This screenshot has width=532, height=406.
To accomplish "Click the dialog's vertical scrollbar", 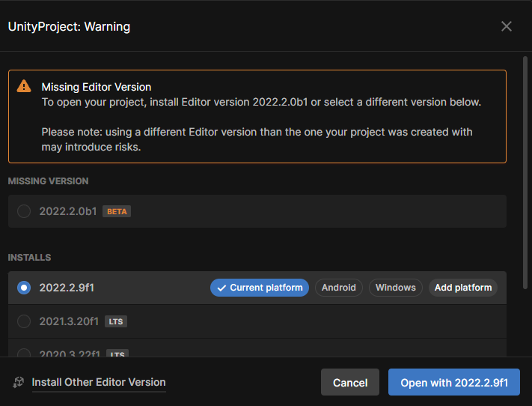I will point(525,172).
